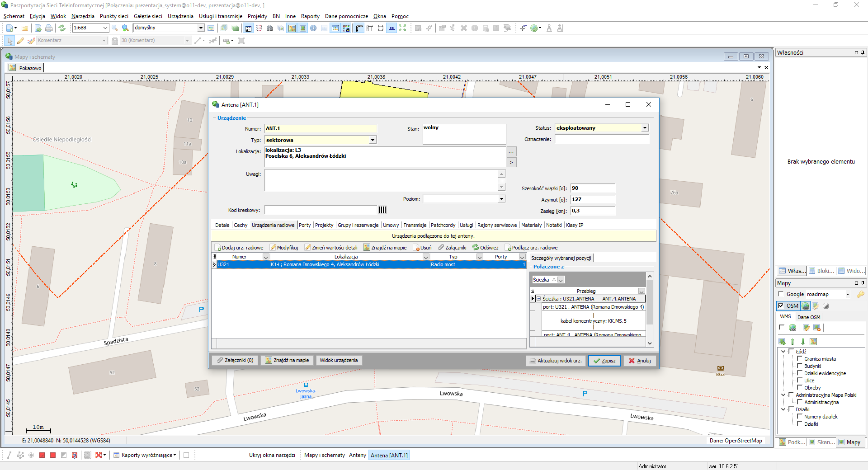Image resolution: width=868 pixels, height=470 pixels.
Task: Switch to the Detale tab
Action: coord(222,225)
